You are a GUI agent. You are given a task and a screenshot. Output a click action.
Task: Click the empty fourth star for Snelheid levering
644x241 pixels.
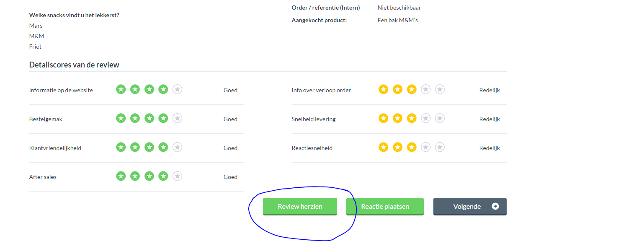click(426, 118)
